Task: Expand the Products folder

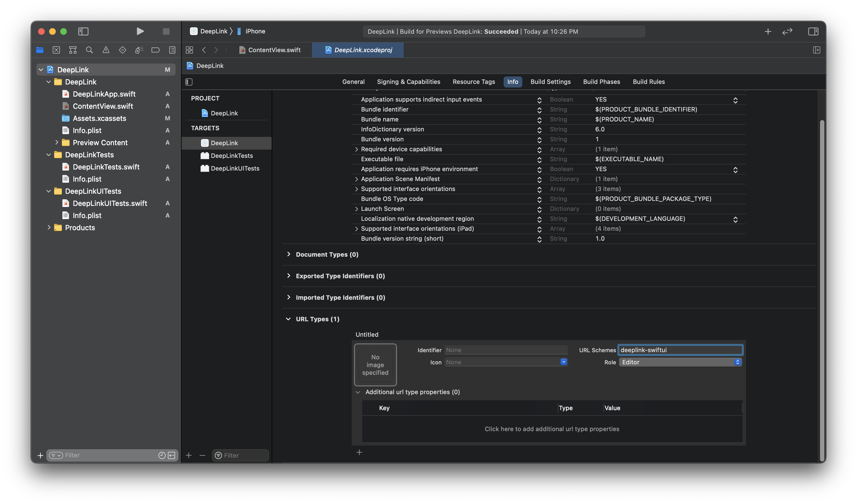Action: (x=49, y=227)
